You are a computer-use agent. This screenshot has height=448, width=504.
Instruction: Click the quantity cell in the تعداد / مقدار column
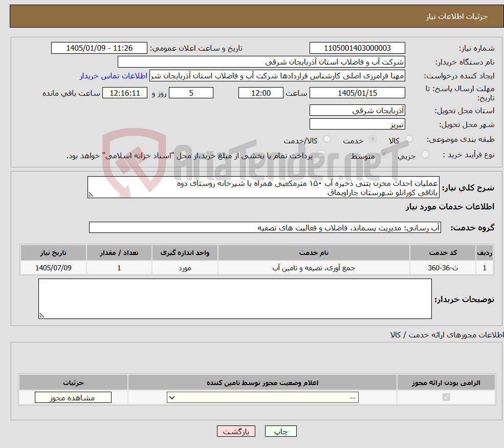(119, 268)
